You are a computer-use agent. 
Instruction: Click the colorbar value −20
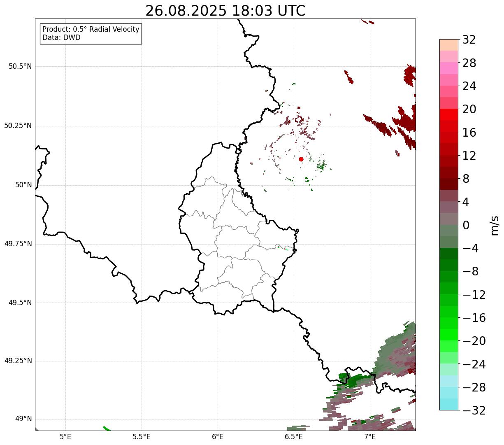tap(474, 341)
